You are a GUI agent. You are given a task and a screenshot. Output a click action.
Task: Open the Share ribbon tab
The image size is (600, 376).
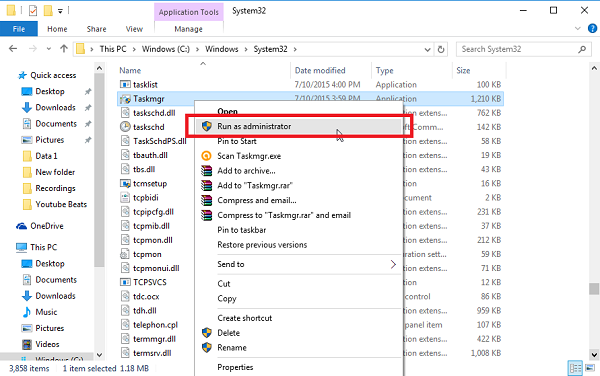click(96, 29)
